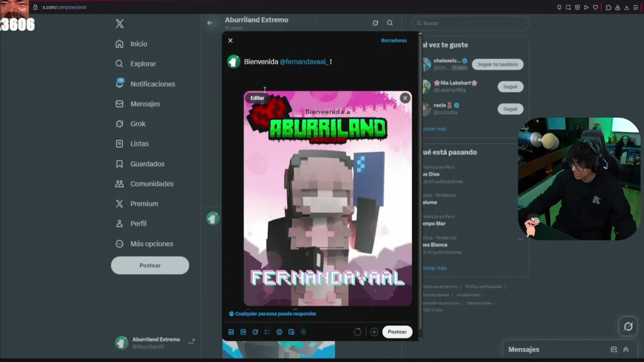Change who can reply setting

point(273,314)
